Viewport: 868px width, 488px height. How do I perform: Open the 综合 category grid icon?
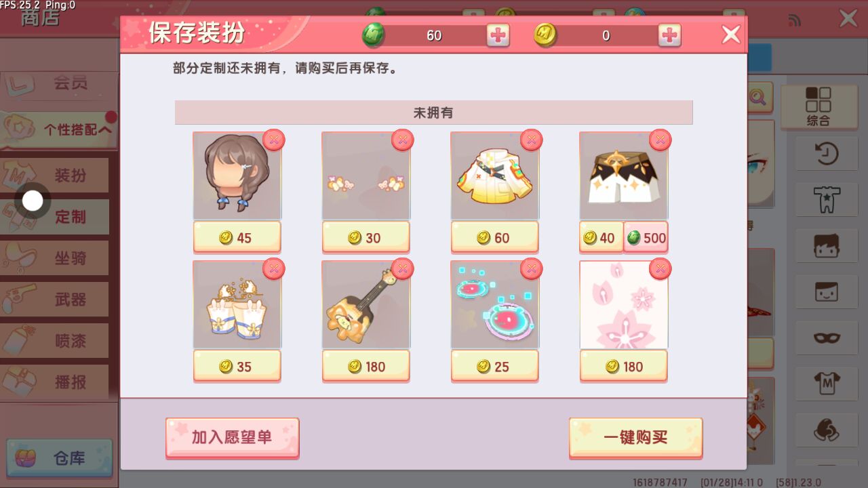click(x=818, y=106)
